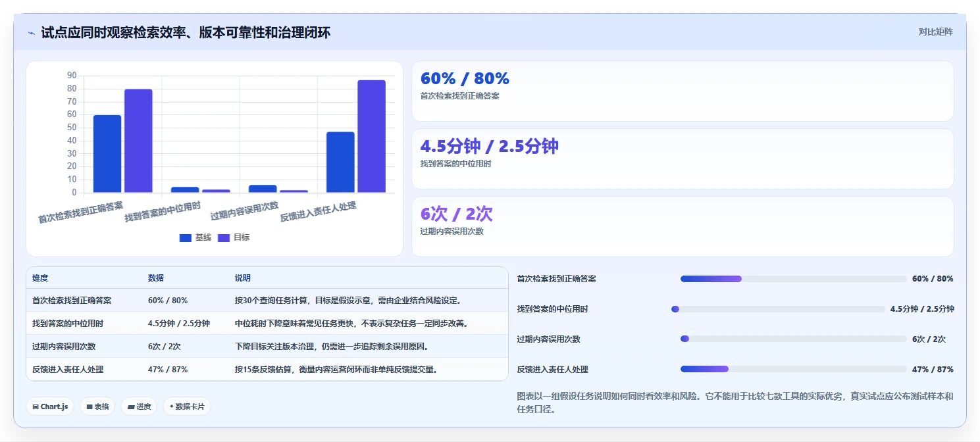Click the target bar for 首次检索找到正确答案

click(138, 141)
